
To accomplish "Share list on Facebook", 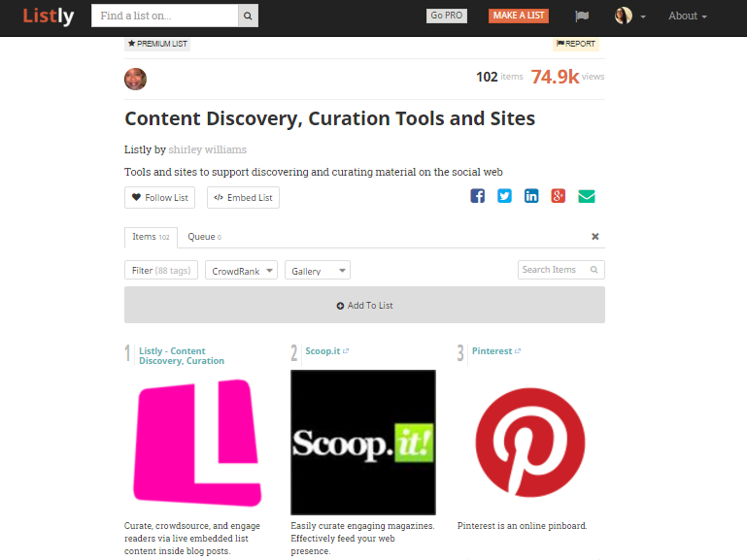I will [477, 196].
